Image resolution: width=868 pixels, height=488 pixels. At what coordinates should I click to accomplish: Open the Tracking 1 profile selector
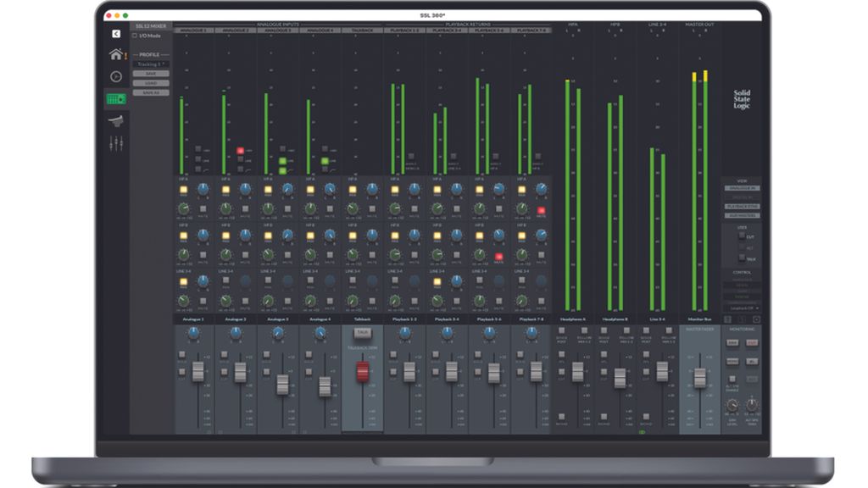pos(153,63)
